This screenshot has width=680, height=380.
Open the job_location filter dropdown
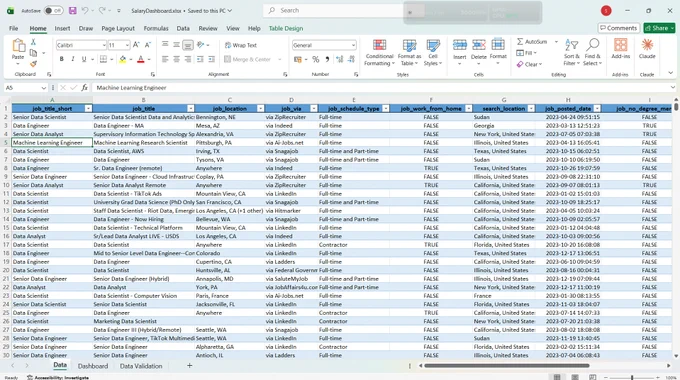(x=261, y=108)
